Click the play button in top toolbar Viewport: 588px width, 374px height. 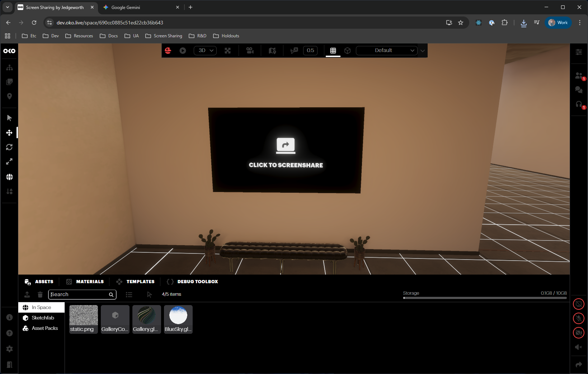point(183,51)
